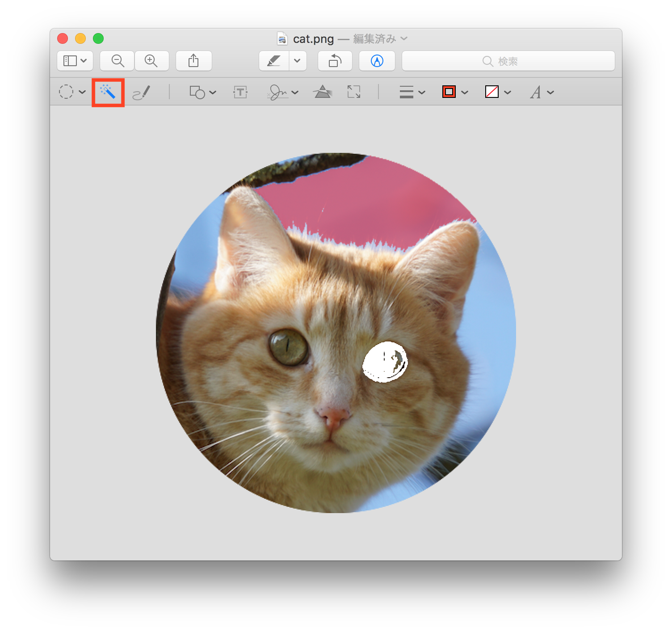Image resolution: width=672 pixels, height=632 pixels.
Task: Rotate the image left
Action: pos(335,61)
